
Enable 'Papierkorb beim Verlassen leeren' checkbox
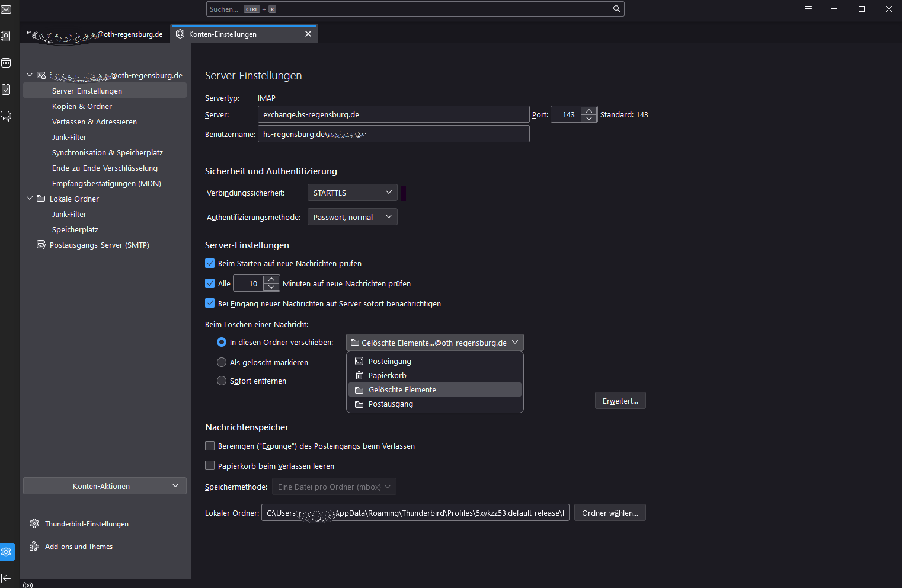tap(210, 466)
